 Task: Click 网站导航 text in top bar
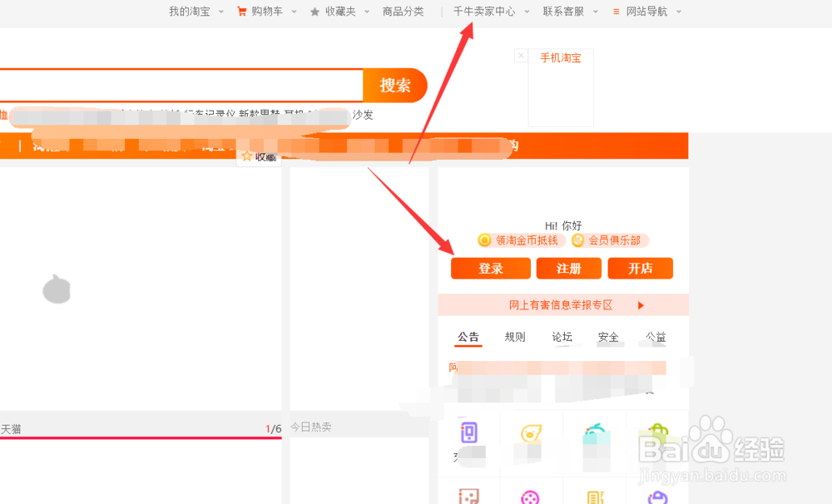tap(646, 11)
